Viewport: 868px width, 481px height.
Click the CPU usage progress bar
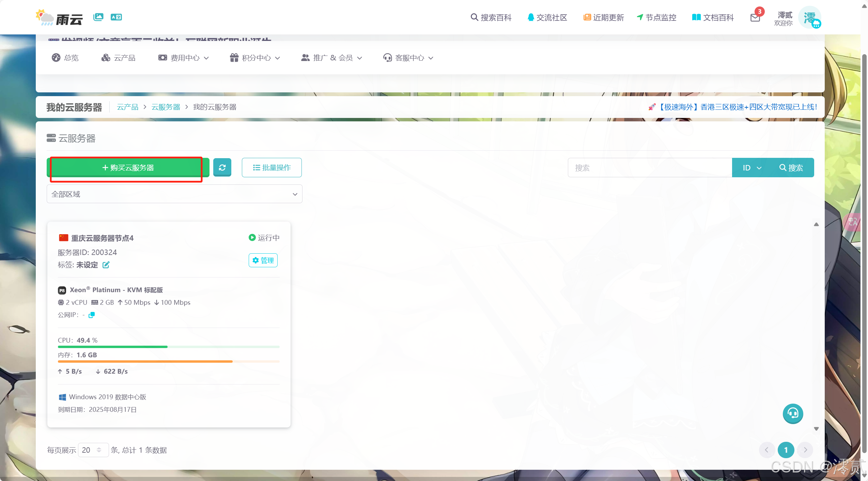(168, 346)
